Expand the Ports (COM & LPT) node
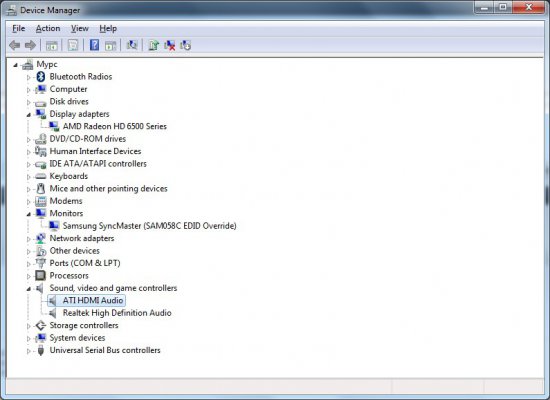Image resolution: width=550 pixels, height=400 pixels. click(x=29, y=264)
